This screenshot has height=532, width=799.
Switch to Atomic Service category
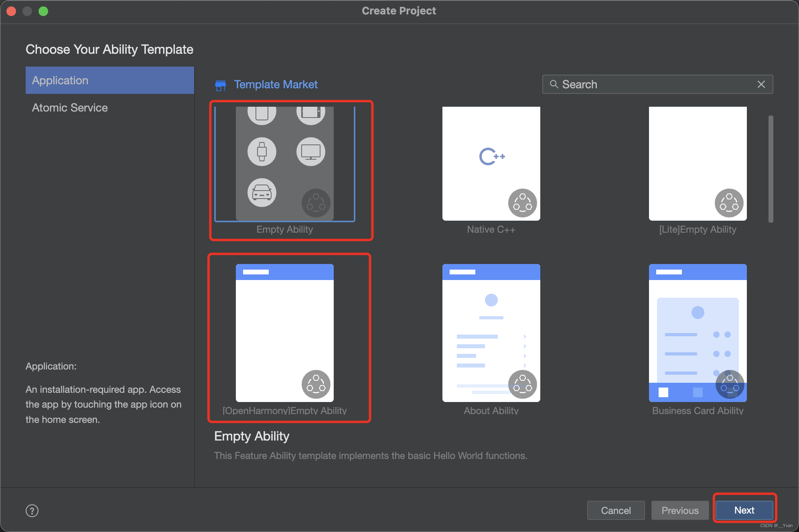70,108
